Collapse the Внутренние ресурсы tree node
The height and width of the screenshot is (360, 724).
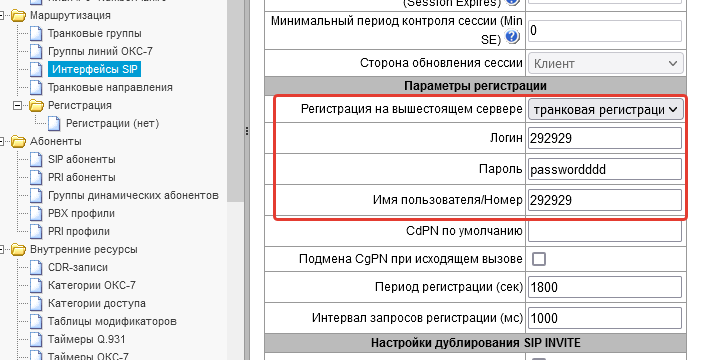click(2, 250)
